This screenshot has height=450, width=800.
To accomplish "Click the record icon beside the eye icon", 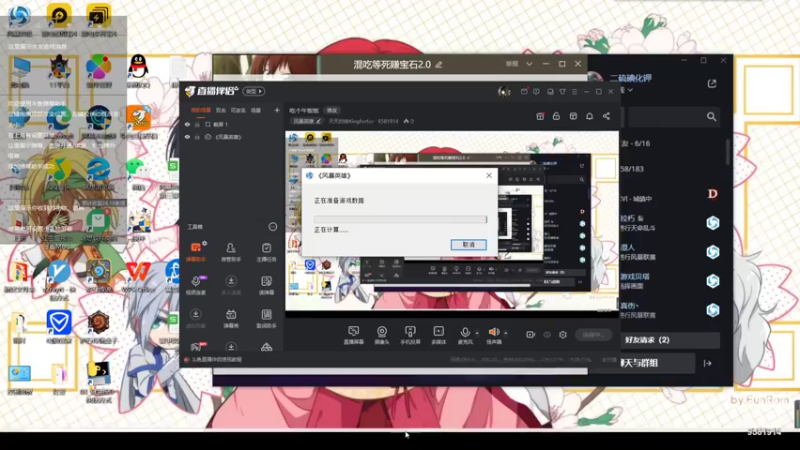I will pyautogui.click(x=531, y=335).
